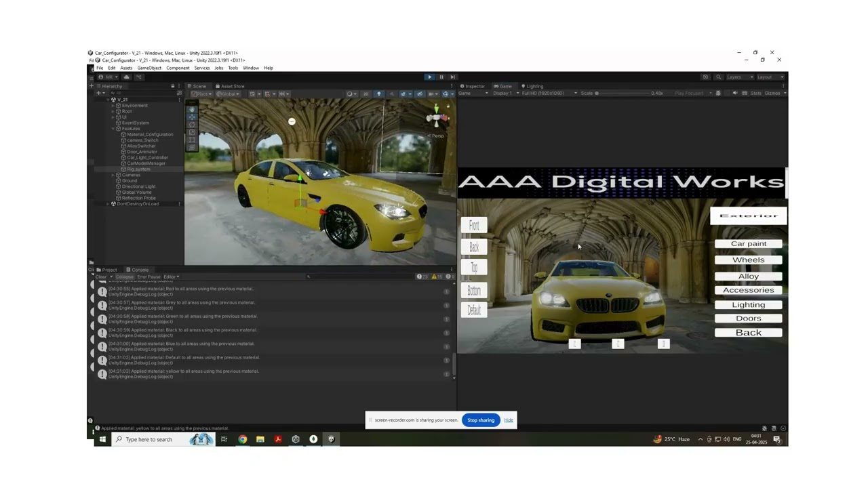868x488 pixels.
Task: Collapse the Features object in Hierarchy
Action: [113, 129]
